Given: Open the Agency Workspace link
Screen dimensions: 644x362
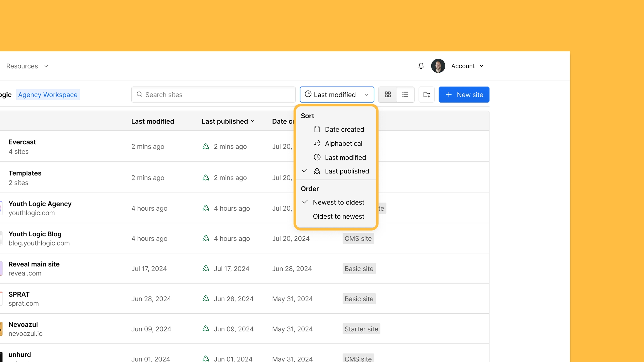Looking at the screenshot, I should point(48,94).
